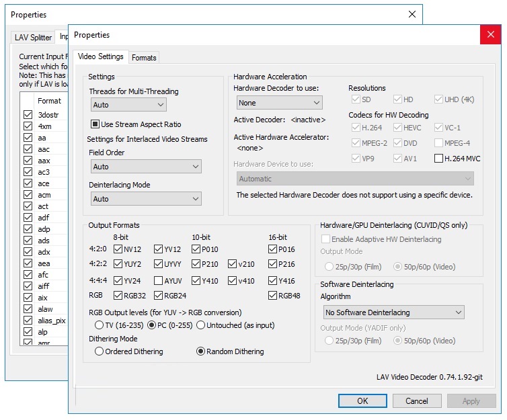Close the front Properties dialog
507x420 pixels.
coord(490,35)
